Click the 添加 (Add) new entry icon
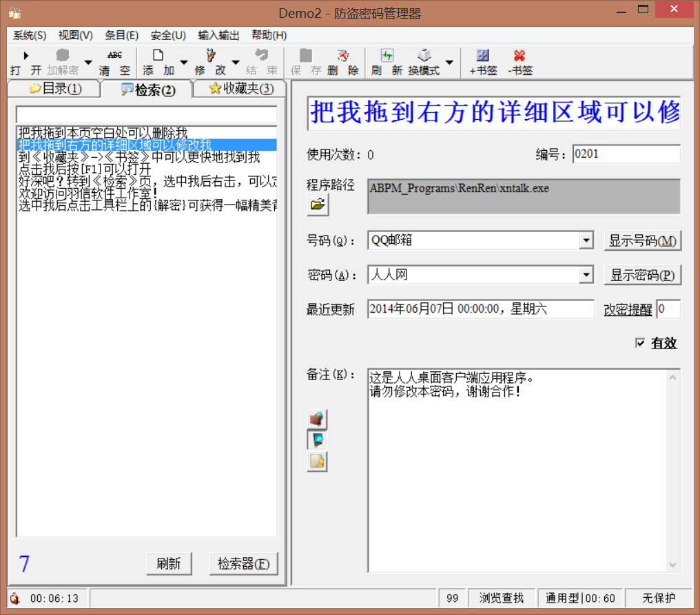Screen dimensions: 700x615 pyautogui.click(x=158, y=61)
